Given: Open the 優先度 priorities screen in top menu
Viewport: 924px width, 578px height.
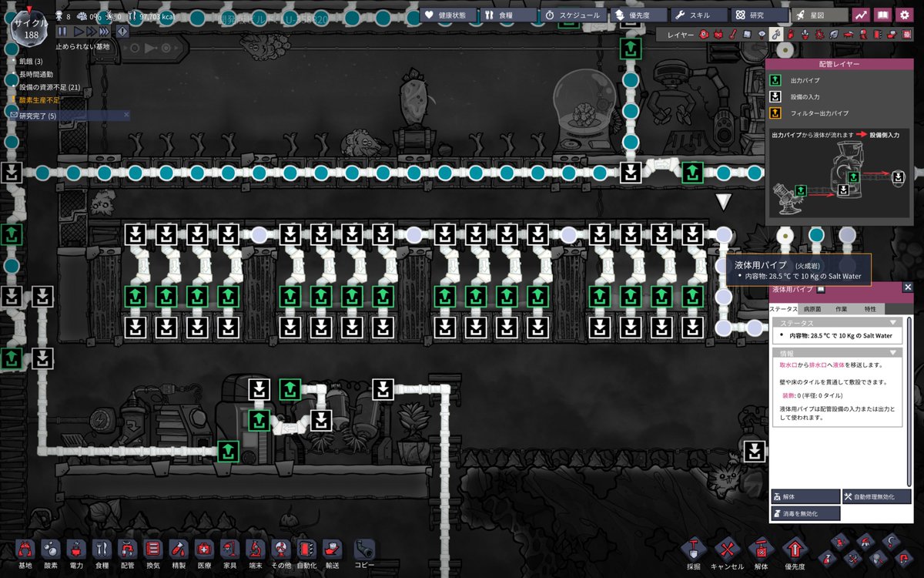Looking at the screenshot, I should click(x=638, y=15).
